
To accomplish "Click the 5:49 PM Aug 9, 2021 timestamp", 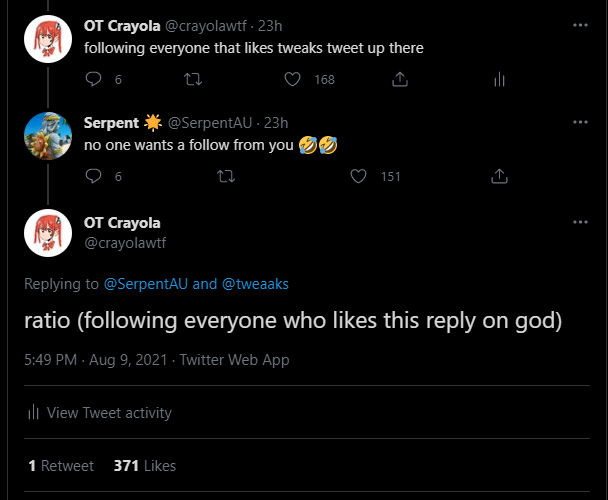I will click(96, 359).
